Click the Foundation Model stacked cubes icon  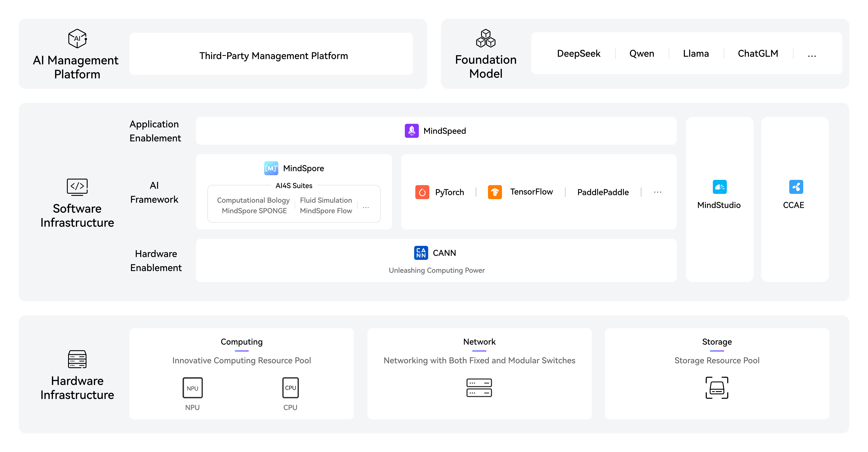pos(486,38)
